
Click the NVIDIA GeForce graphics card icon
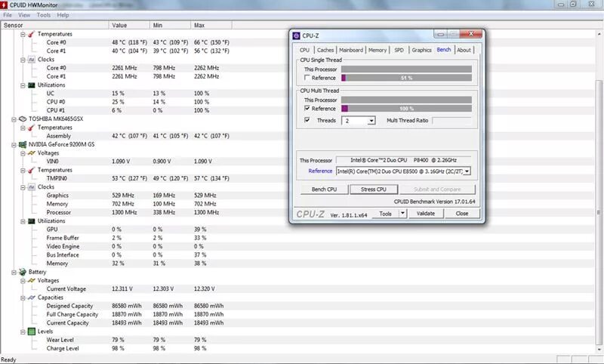click(23, 144)
